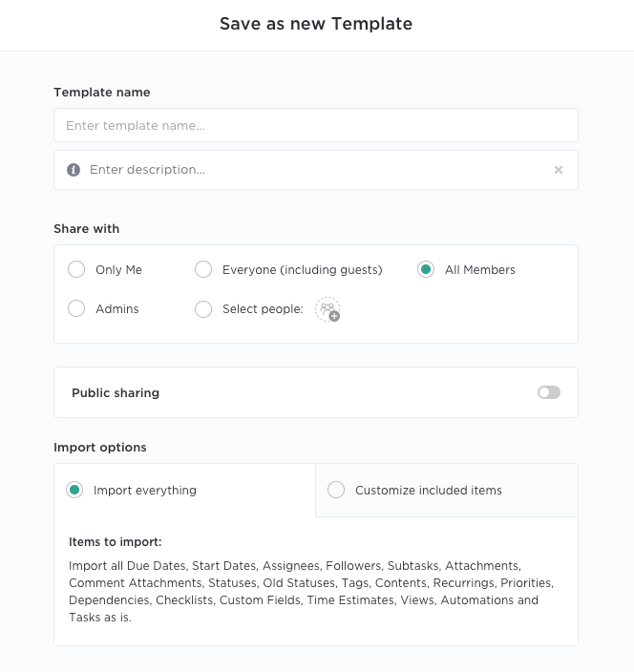Pick the Admins sharing option
This screenshot has width=634, height=672.
pos(76,309)
